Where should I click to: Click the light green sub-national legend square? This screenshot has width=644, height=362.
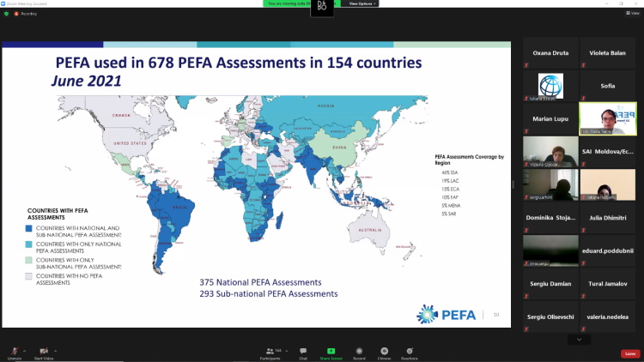pyautogui.click(x=28, y=260)
